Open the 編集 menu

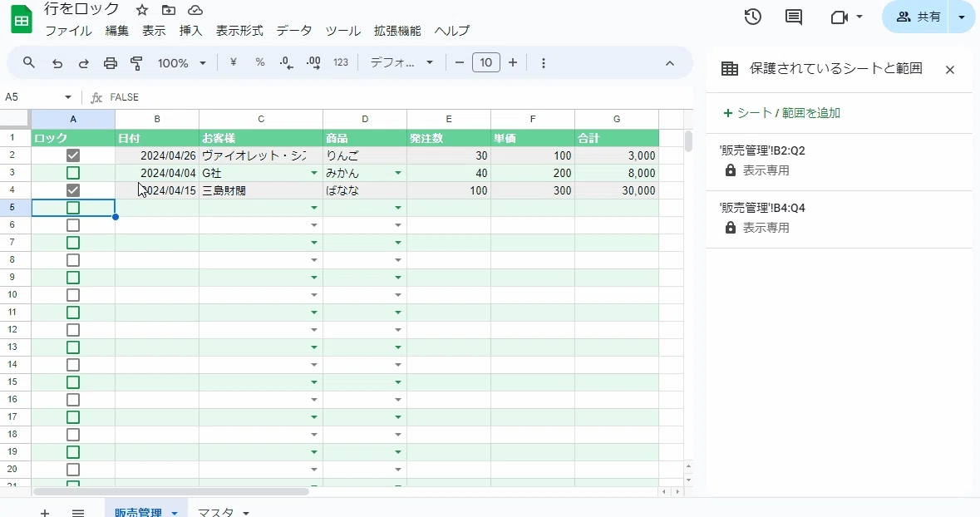pos(117,31)
